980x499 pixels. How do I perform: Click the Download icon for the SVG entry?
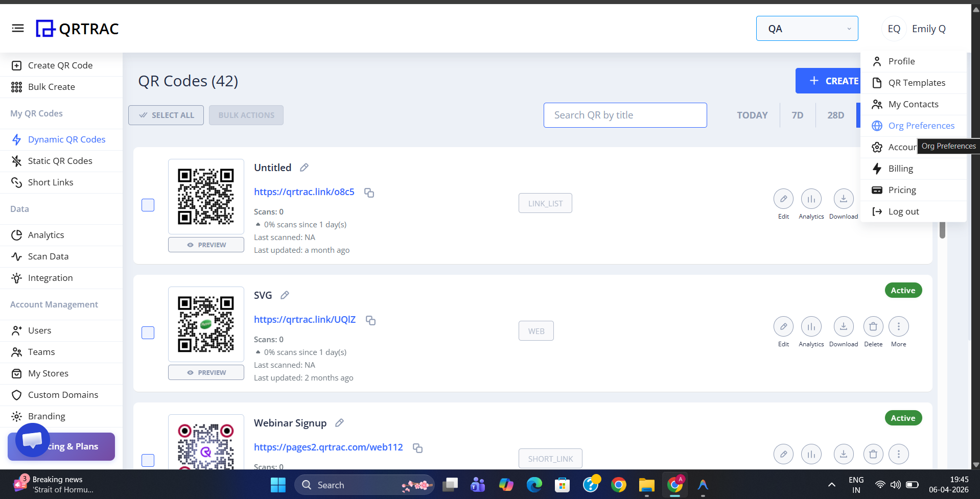click(843, 326)
